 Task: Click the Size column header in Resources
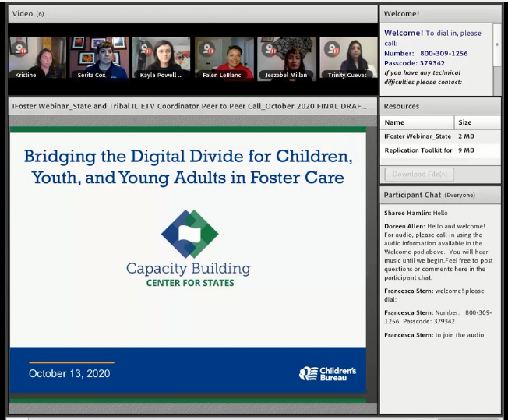point(478,122)
